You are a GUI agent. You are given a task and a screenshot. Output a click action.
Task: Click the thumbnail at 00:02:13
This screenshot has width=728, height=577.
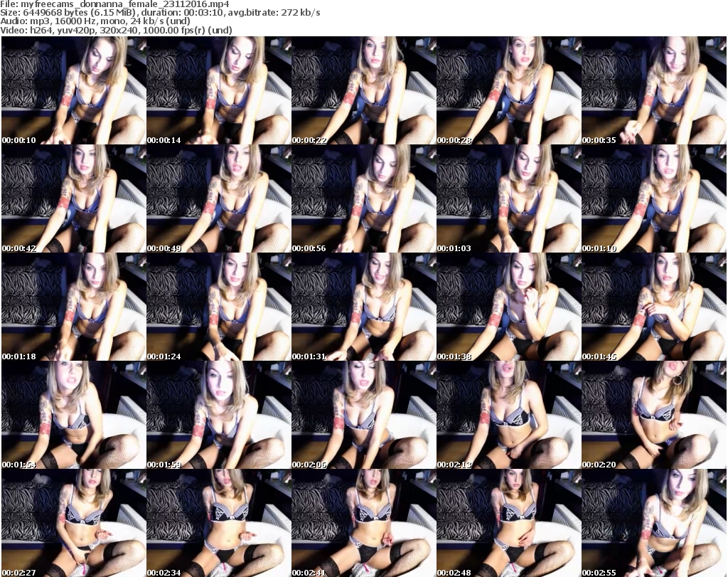tap(509, 415)
